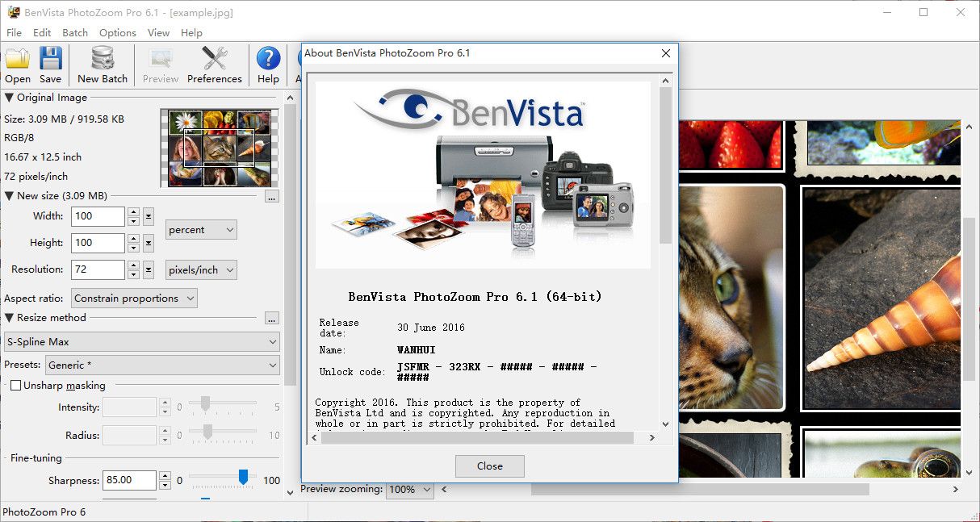Screen dimensions: 980x522
Task: Click the preview area horizontal scrollbar thumb
Action: click(700, 489)
